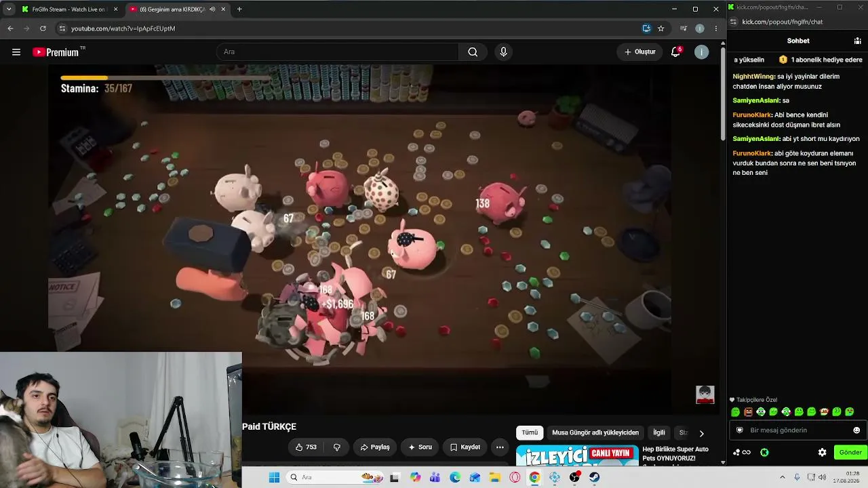Open Chrome's three-dot menu

(716, 28)
